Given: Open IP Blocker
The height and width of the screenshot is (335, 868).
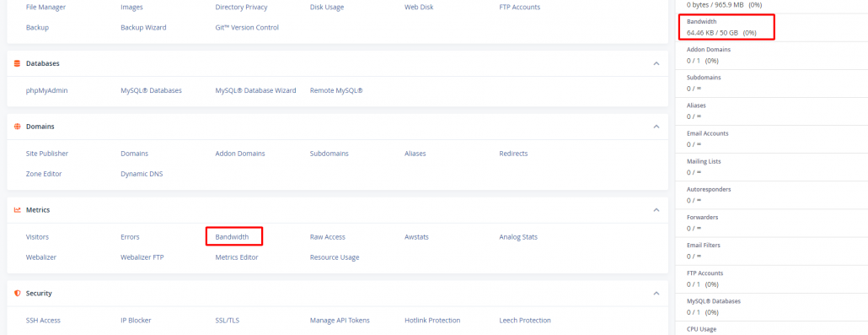Looking at the screenshot, I should point(137,320).
